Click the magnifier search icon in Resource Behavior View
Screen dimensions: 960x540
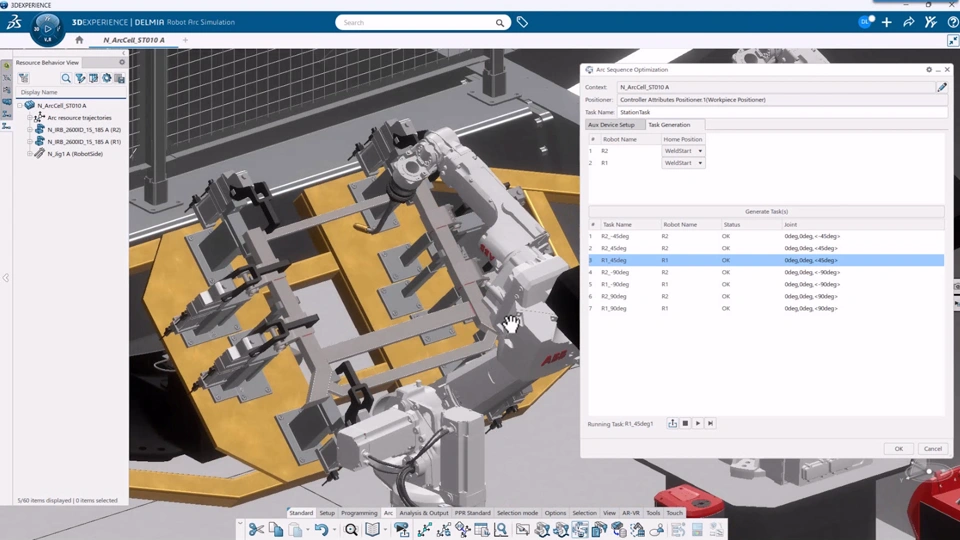66,78
